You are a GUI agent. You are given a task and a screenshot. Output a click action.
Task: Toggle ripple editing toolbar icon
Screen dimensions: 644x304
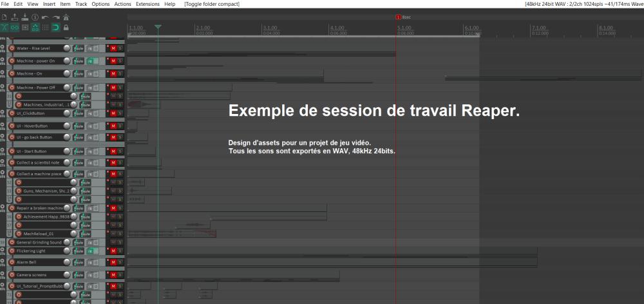click(25, 28)
